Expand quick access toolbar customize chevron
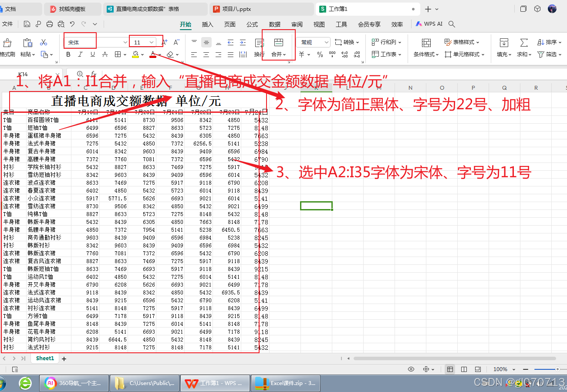 coord(95,24)
